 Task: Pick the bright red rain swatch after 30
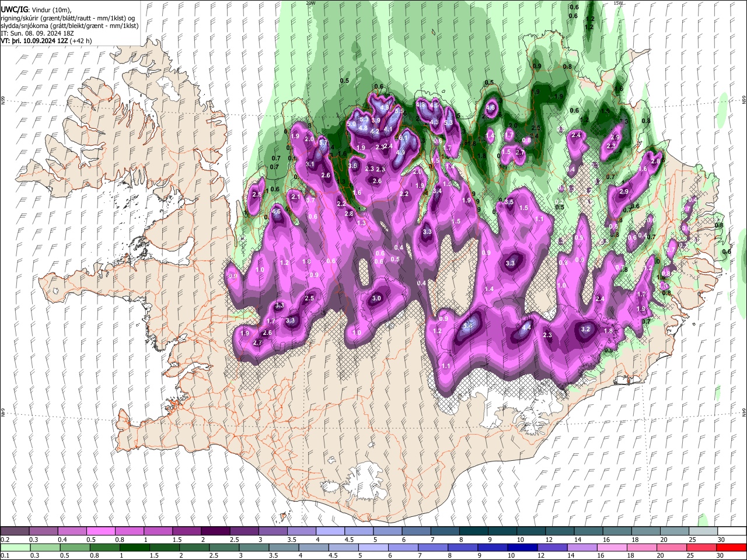pos(731,547)
